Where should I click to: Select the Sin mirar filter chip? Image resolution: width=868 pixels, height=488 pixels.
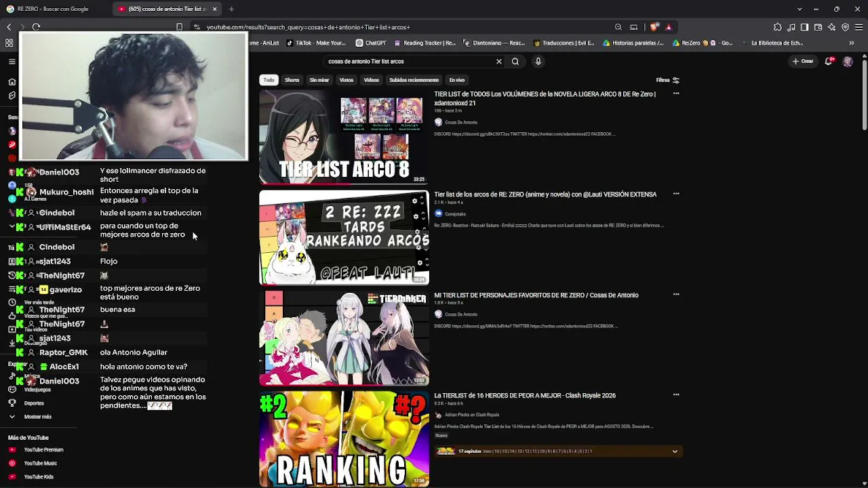(319, 80)
